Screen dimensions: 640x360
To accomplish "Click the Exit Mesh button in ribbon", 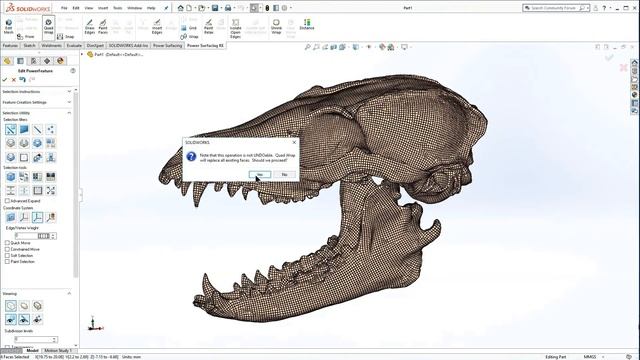I will [9, 27].
